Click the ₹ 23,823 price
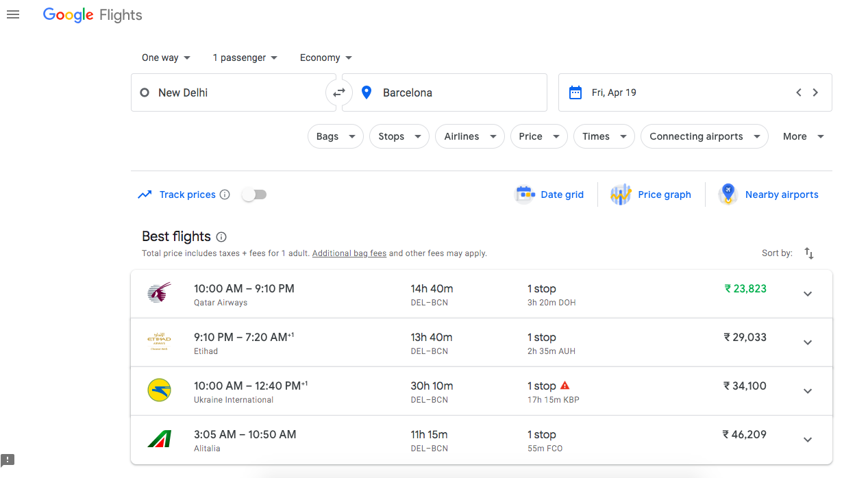The image size is (868, 478). (745, 288)
